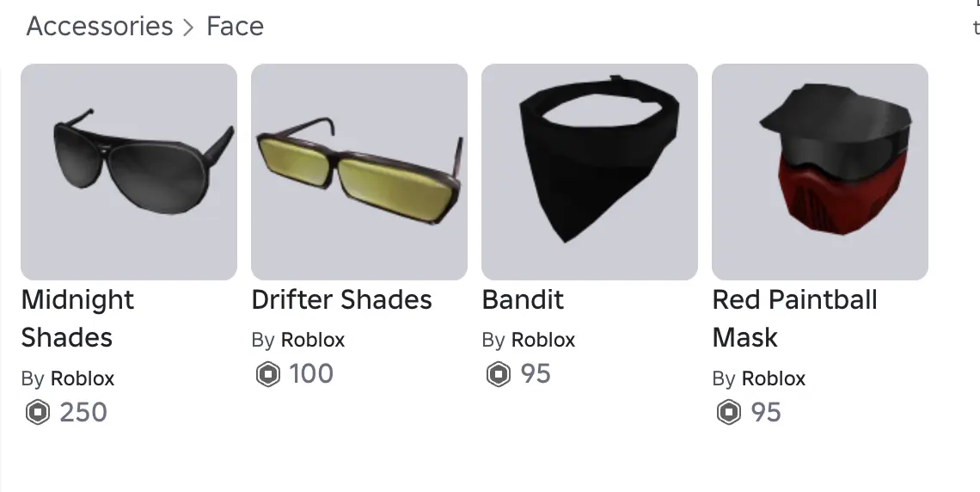Click the breadcrumb chevron after Accessories

[189, 28]
